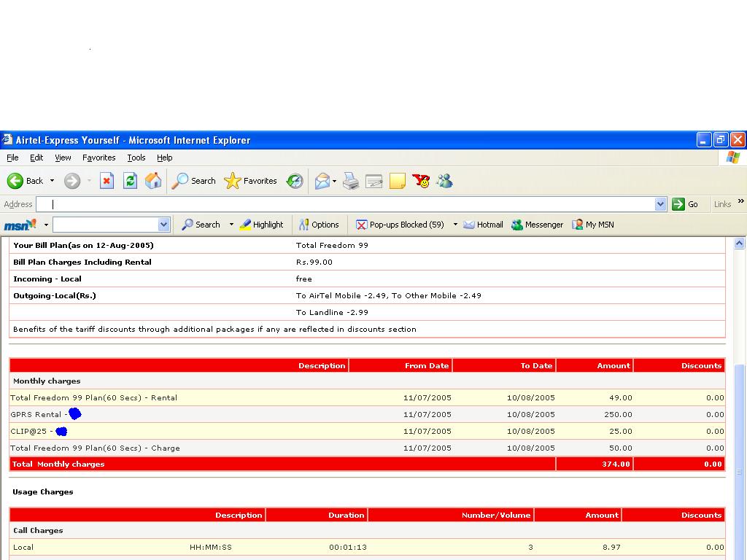Click 'From Date' column header
This screenshot has width=747, height=560.
(427, 366)
